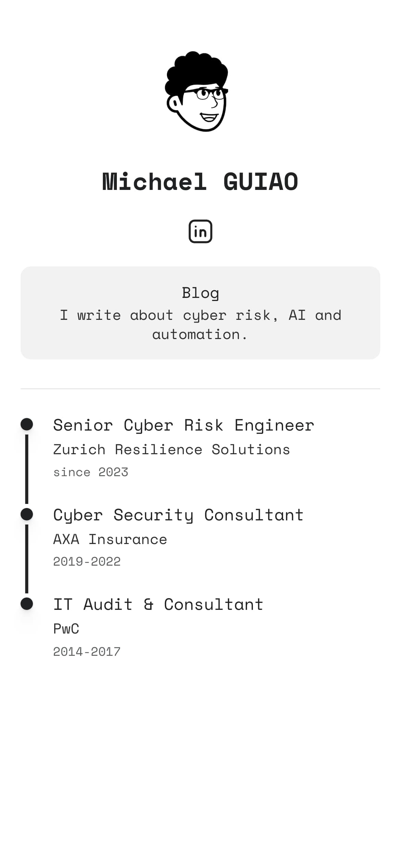Click the blog description about cyber risk
The height and width of the screenshot is (868, 401).
(x=200, y=325)
